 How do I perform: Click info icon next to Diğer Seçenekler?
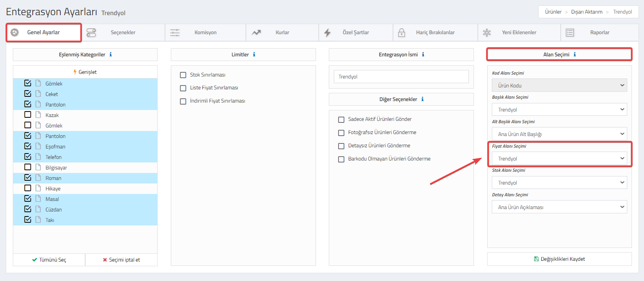[422, 99]
